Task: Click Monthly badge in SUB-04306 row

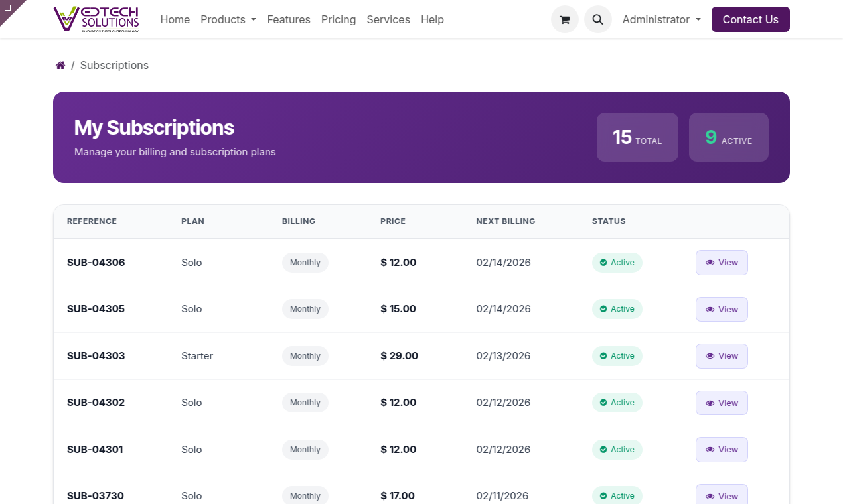Action: (305, 263)
